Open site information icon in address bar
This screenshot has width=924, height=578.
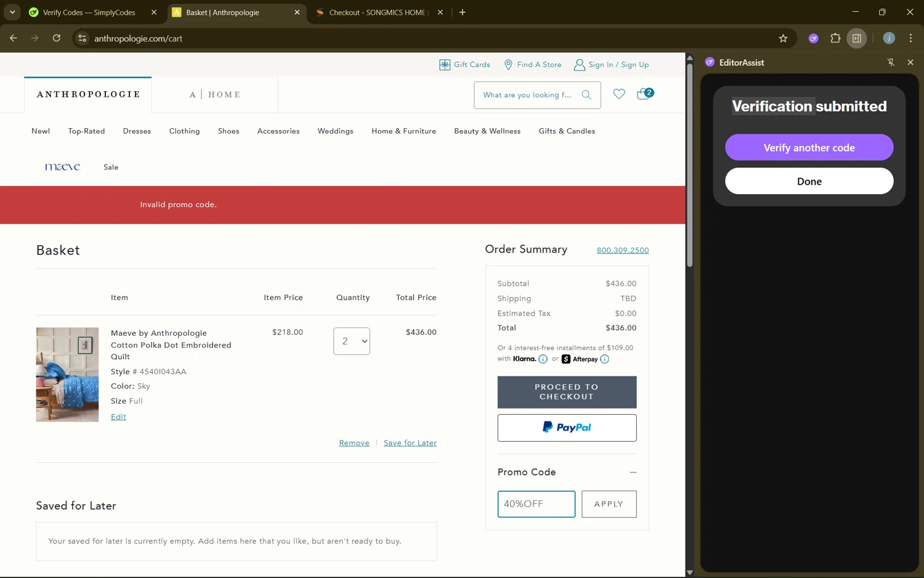click(82, 38)
